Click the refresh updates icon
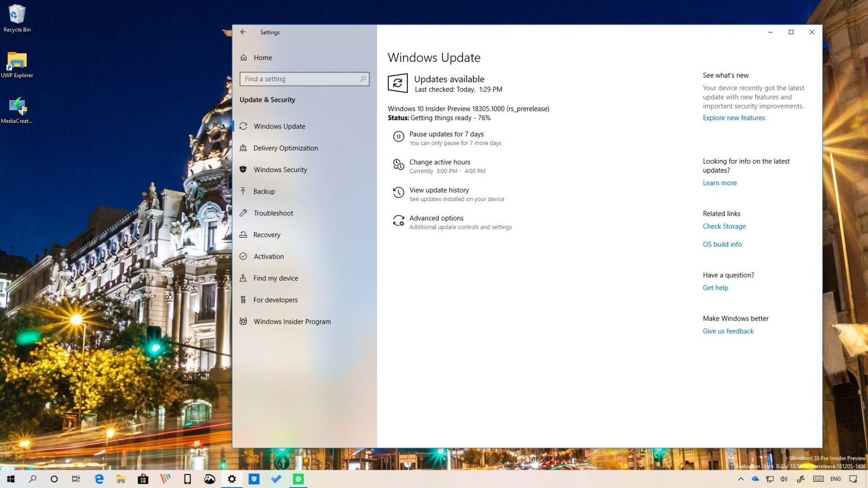This screenshot has height=488, width=868. (x=398, y=83)
